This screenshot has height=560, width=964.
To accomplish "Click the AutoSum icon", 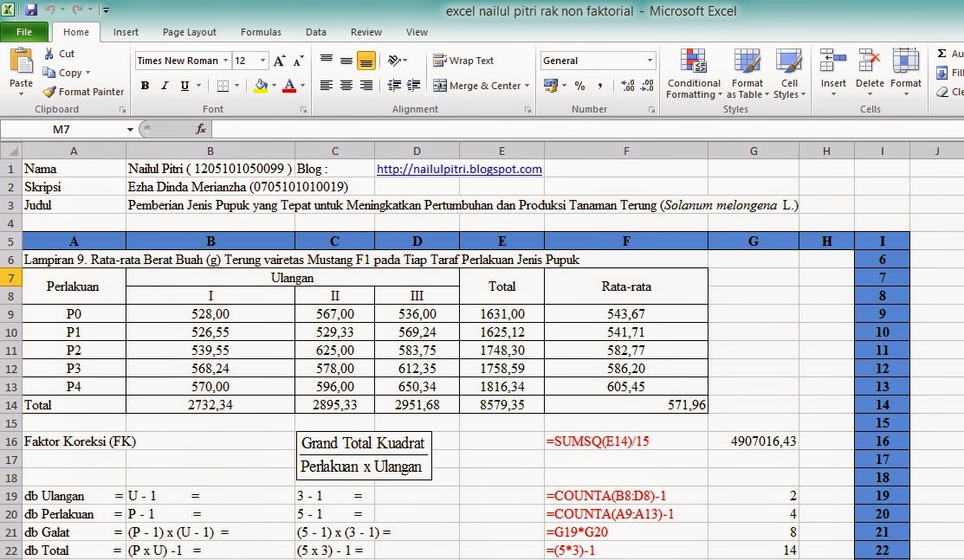I will click(x=943, y=54).
